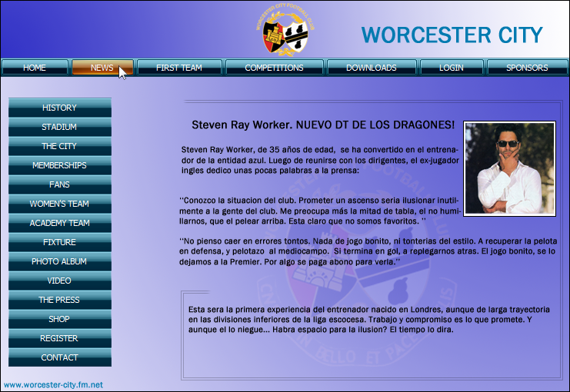The image size is (570, 392).
Task: Go to the HOME page
Action: pyautogui.click(x=35, y=68)
